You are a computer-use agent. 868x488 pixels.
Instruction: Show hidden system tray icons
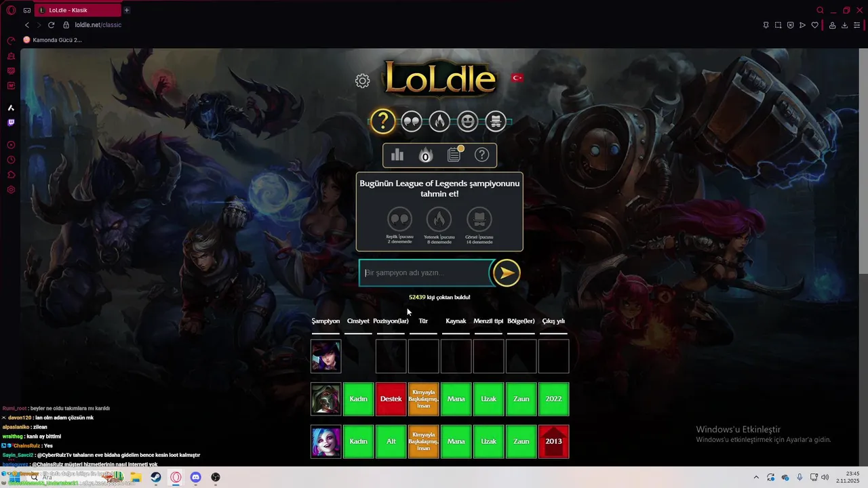pos(756,477)
